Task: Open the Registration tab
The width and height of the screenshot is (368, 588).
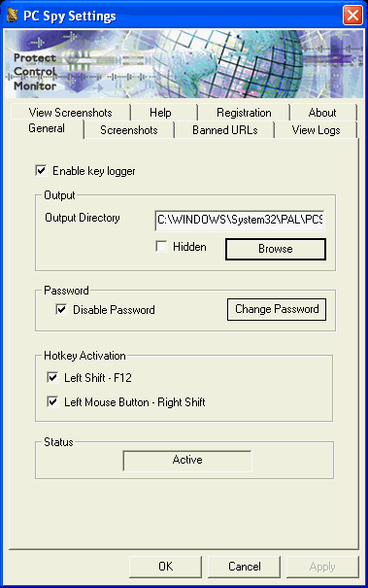Action: click(244, 113)
